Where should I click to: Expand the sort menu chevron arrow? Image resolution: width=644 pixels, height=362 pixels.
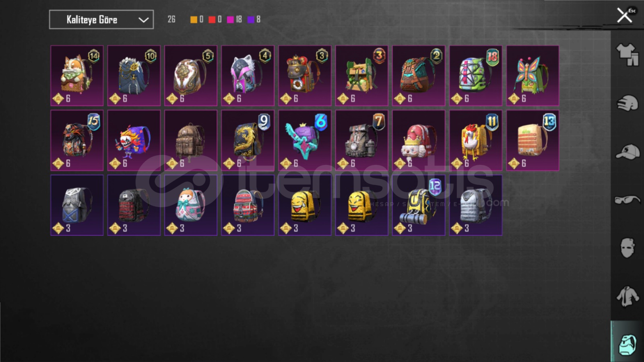pos(143,20)
